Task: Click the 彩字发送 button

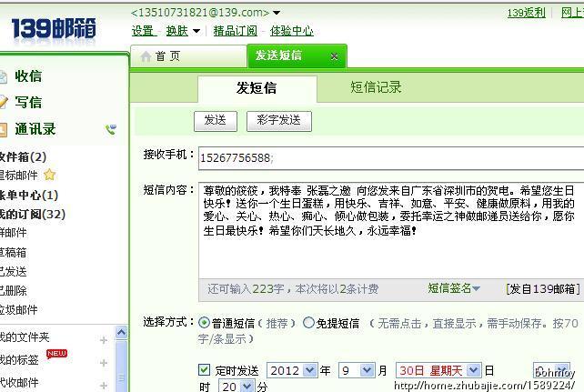Action: [x=279, y=121]
